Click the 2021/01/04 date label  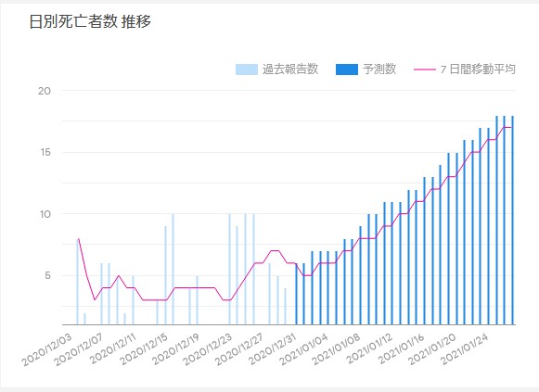coord(304,349)
